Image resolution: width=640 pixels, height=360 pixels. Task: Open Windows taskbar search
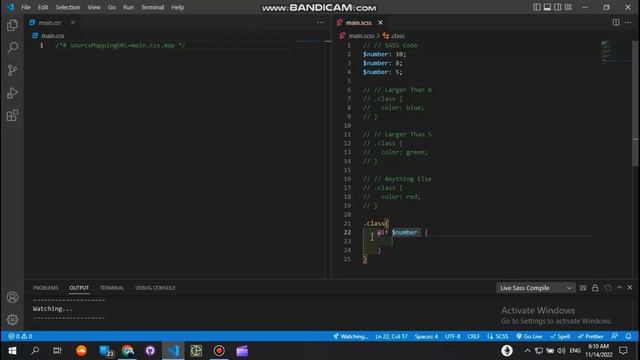[35, 351]
